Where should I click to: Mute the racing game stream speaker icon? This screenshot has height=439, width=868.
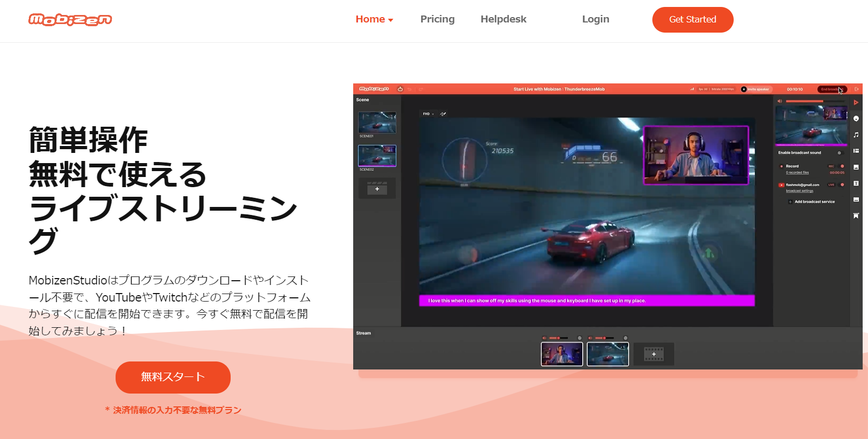pyautogui.click(x=590, y=338)
